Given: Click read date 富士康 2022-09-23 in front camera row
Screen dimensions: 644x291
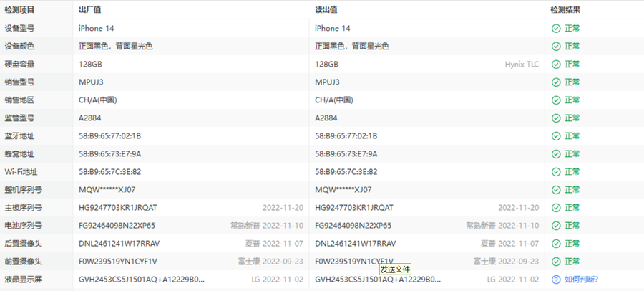Looking at the screenshot, I should 506,262.
